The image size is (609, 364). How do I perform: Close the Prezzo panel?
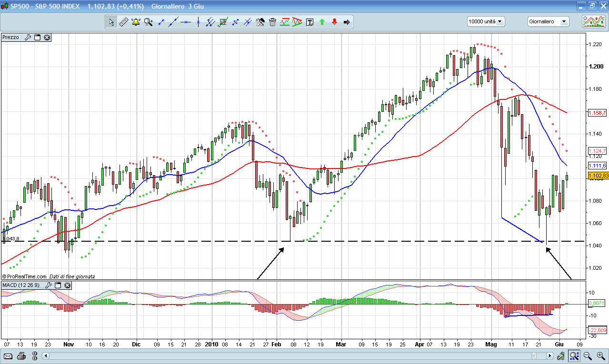coord(47,37)
